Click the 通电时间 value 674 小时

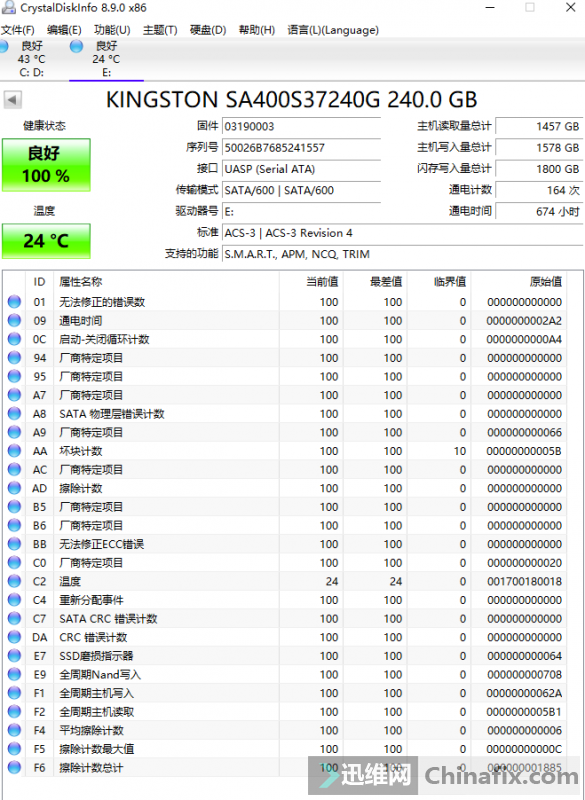click(539, 211)
